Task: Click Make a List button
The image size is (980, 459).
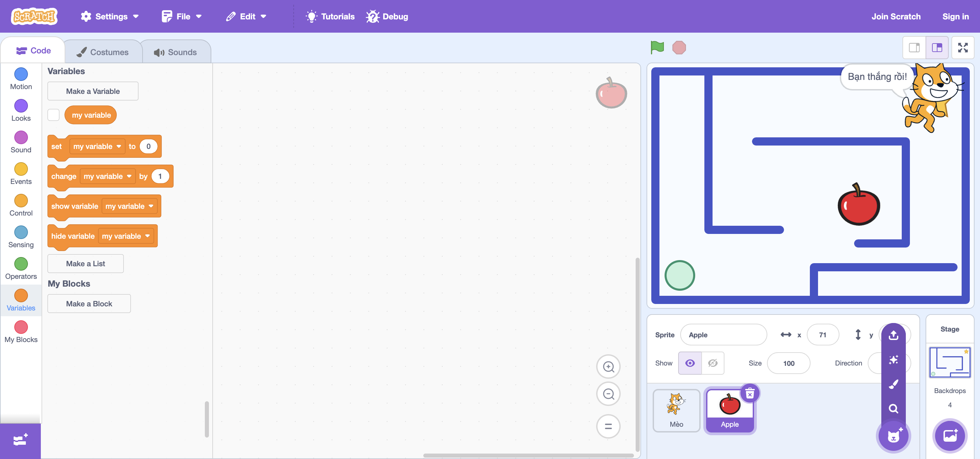Action: 85,263
